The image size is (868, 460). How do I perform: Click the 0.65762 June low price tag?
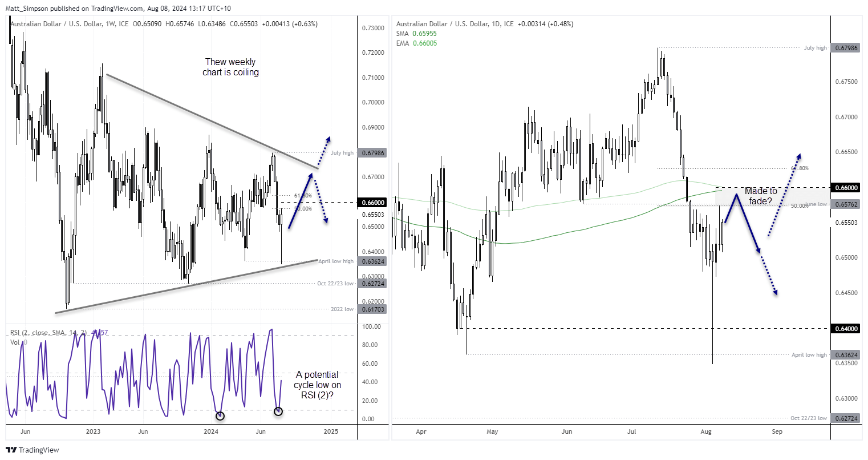(x=845, y=204)
